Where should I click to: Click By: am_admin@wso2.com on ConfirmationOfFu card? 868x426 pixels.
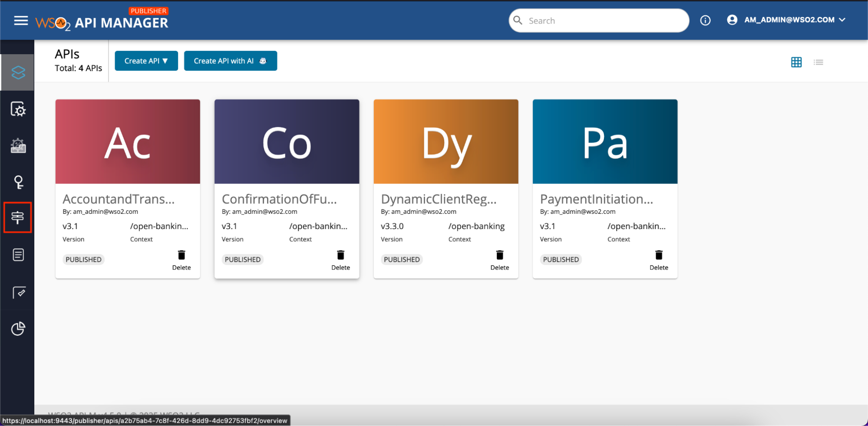point(259,212)
